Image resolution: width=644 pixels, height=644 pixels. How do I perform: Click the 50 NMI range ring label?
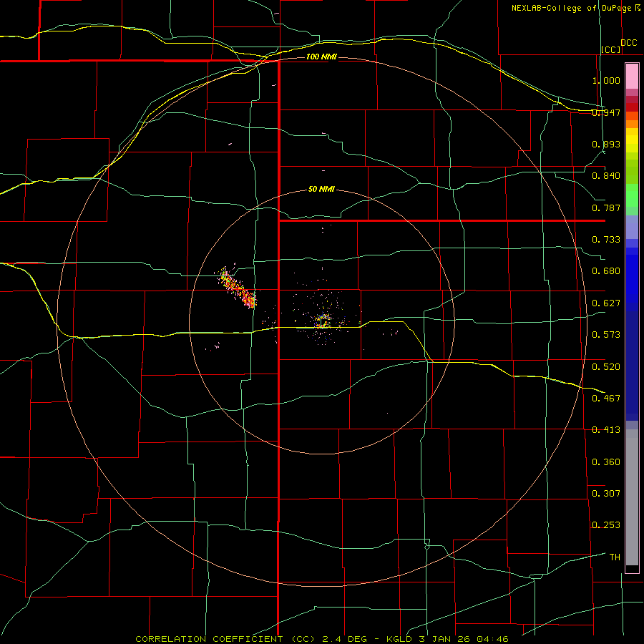(x=321, y=190)
